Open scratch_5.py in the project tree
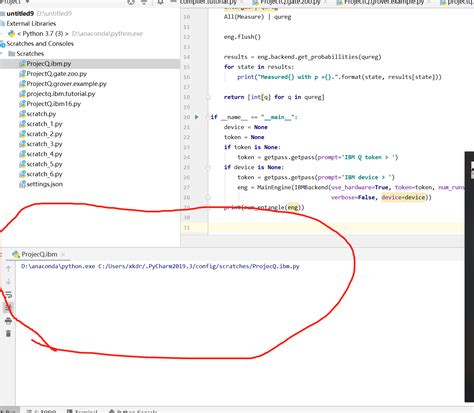 click(45, 164)
